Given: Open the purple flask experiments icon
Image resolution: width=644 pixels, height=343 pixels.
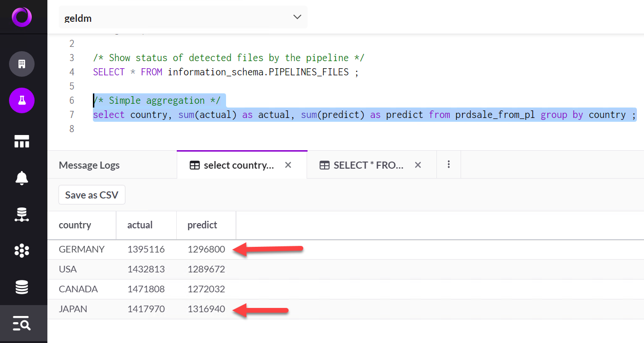Looking at the screenshot, I should [21, 100].
